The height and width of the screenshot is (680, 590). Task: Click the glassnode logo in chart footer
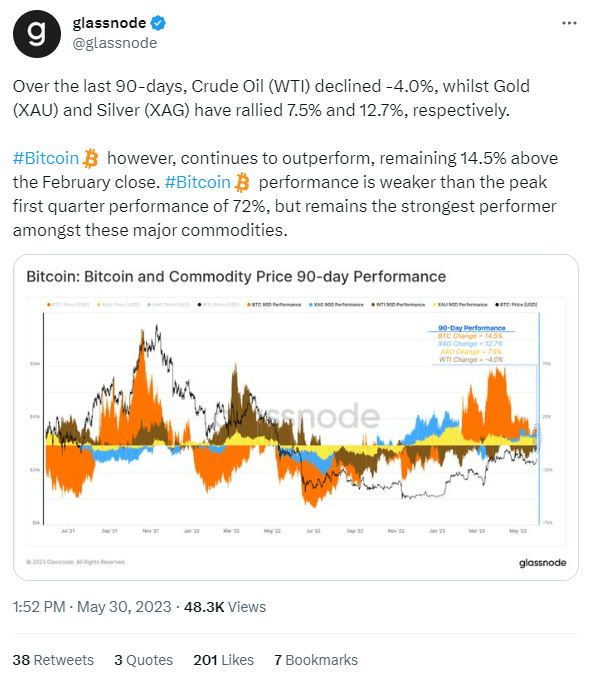click(542, 562)
